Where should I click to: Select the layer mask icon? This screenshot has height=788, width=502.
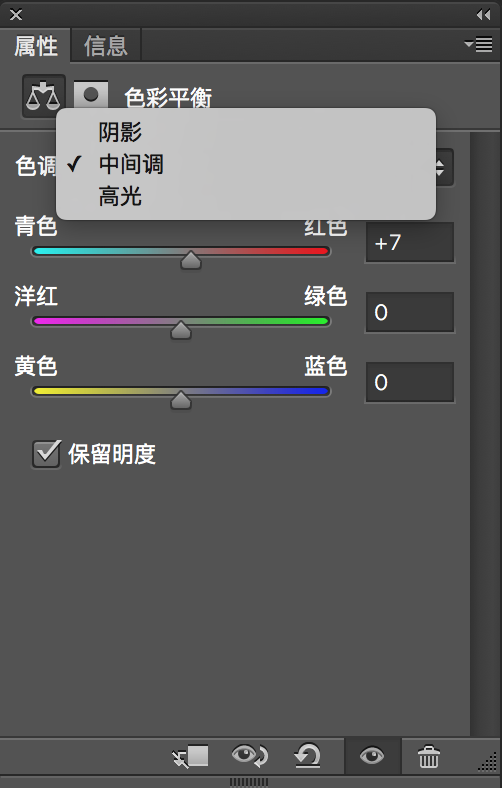pos(91,94)
